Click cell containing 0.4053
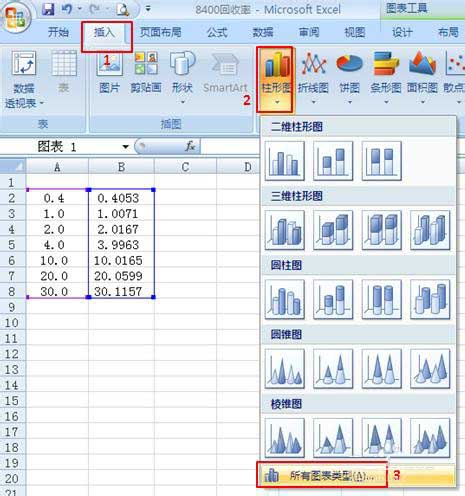 pos(121,198)
